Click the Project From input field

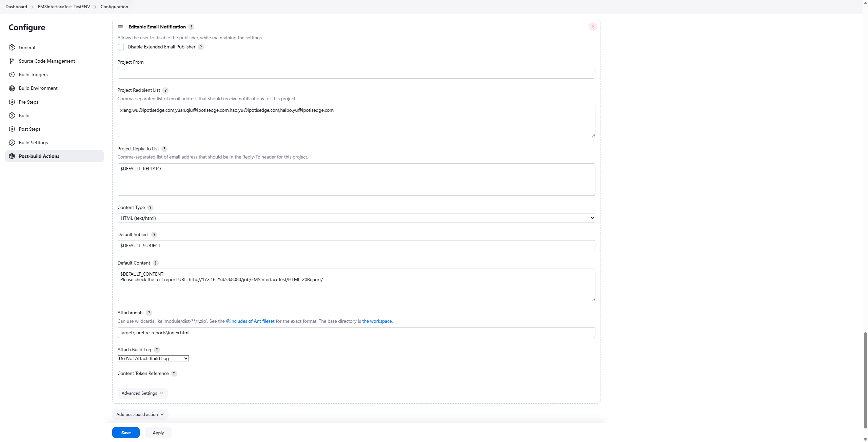point(356,73)
